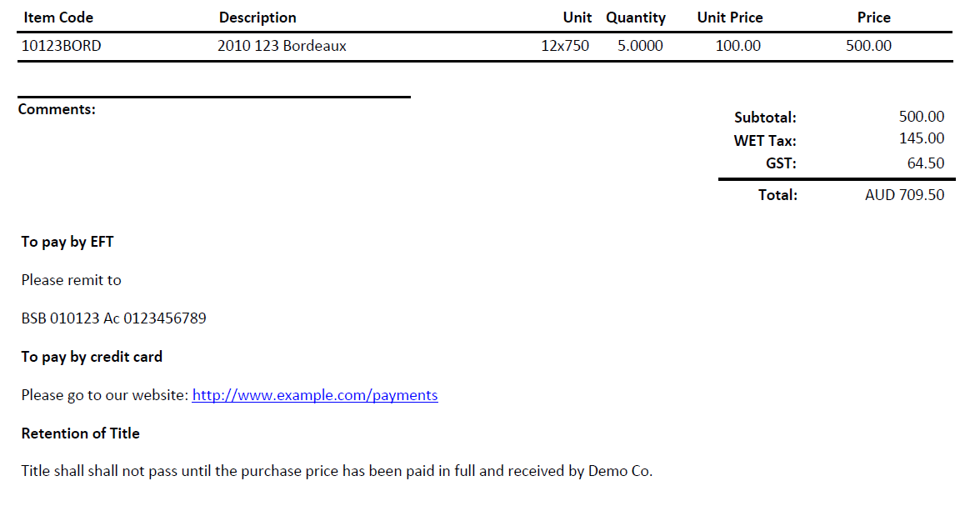Click the Quantity column header
Viewport: 980px width, 506px height.
[x=636, y=18]
